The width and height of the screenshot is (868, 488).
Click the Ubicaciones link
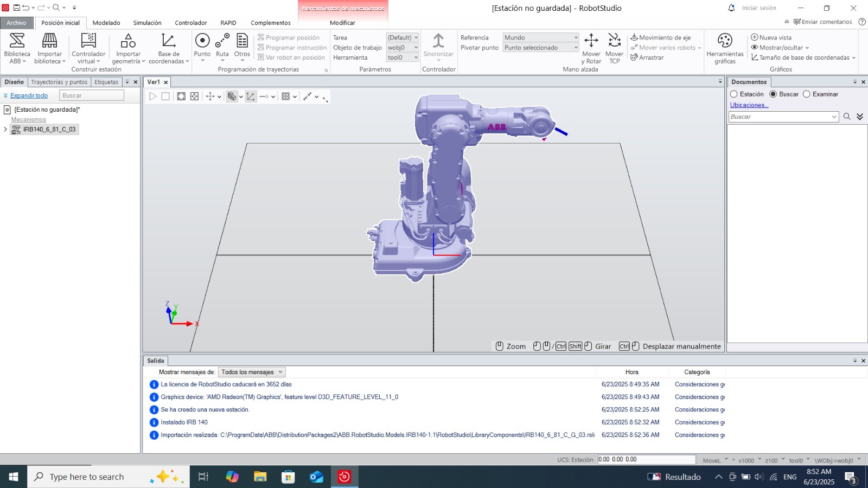click(749, 105)
